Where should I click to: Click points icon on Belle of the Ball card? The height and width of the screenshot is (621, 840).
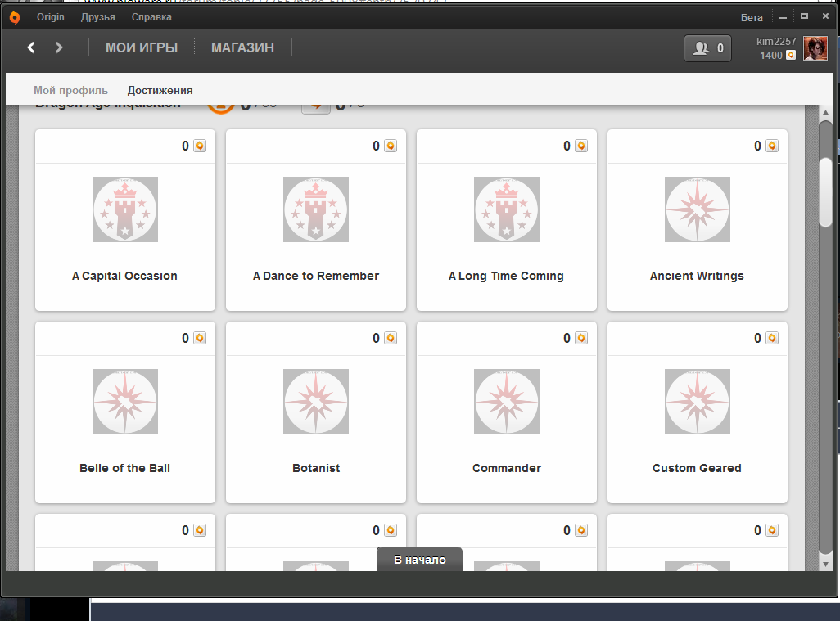(200, 338)
